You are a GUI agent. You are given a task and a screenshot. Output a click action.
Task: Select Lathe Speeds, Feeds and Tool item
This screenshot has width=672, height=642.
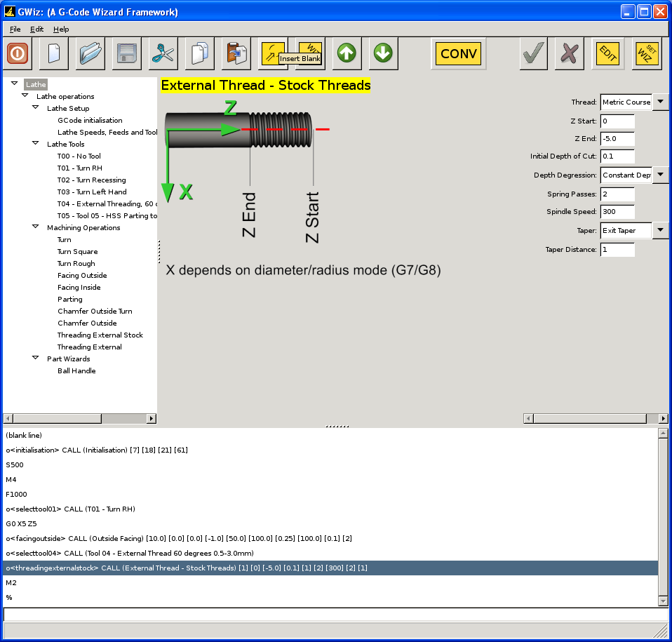click(107, 133)
